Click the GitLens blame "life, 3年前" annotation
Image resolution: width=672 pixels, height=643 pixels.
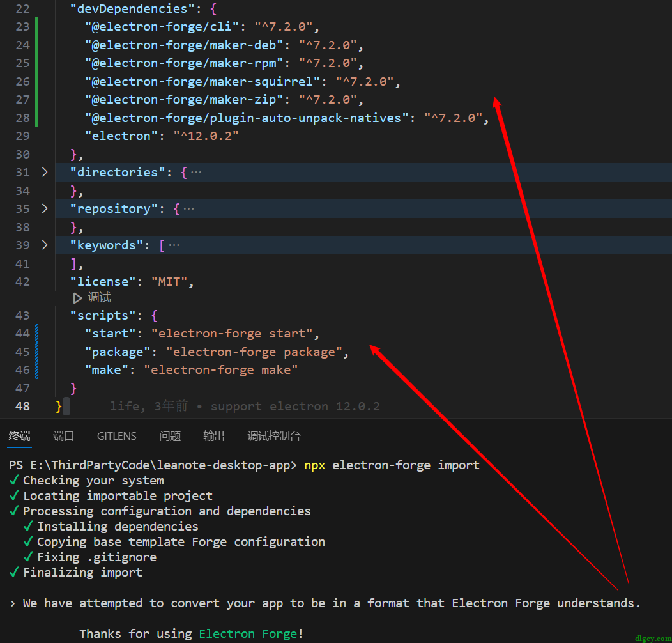149,407
